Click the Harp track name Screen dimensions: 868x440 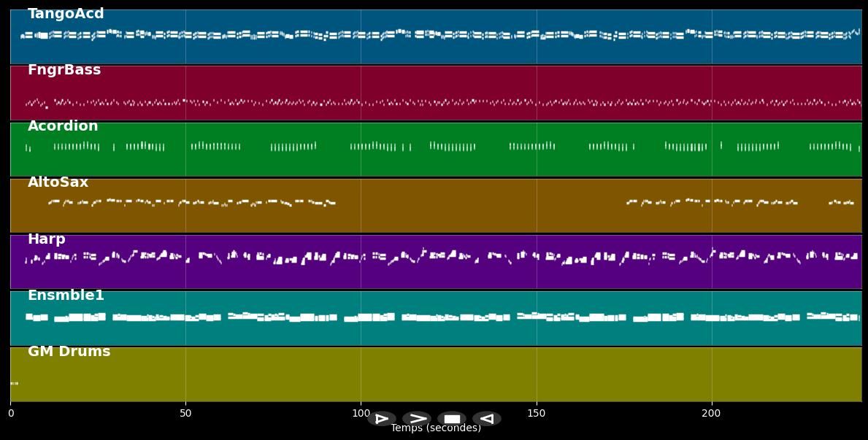click(47, 239)
